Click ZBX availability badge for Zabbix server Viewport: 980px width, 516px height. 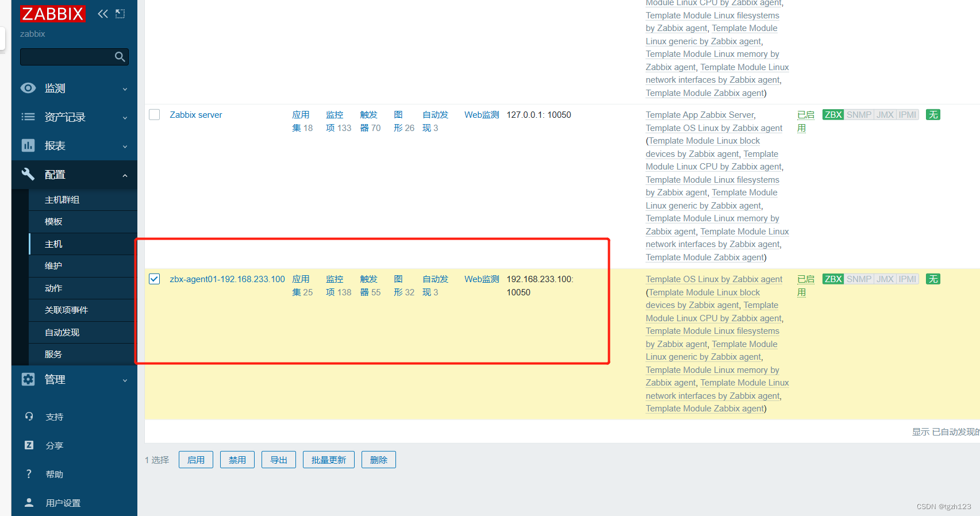833,115
